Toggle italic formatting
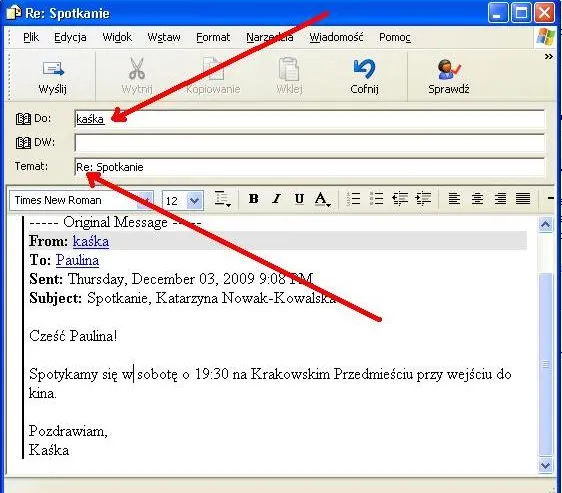562x493 pixels. (276, 199)
